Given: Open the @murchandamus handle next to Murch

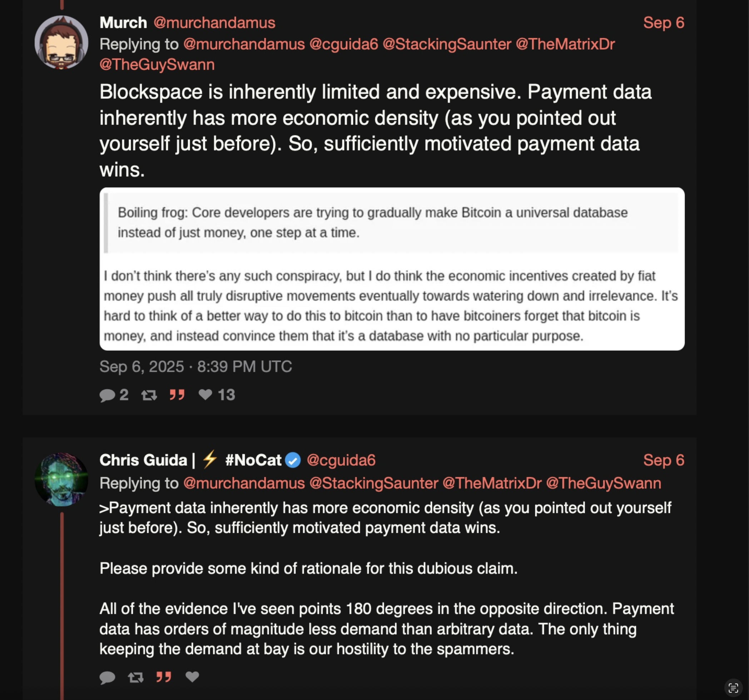Looking at the screenshot, I should pos(214,23).
